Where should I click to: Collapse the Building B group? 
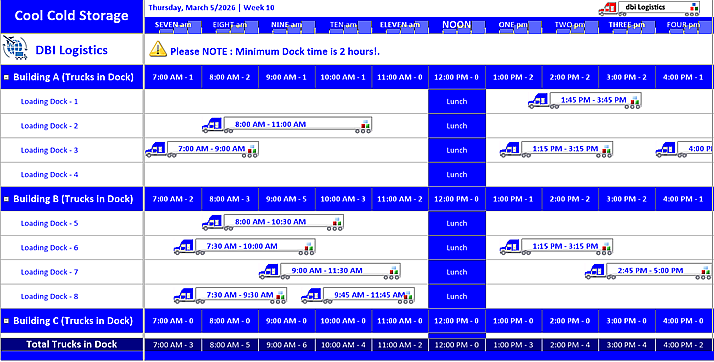point(6,199)
